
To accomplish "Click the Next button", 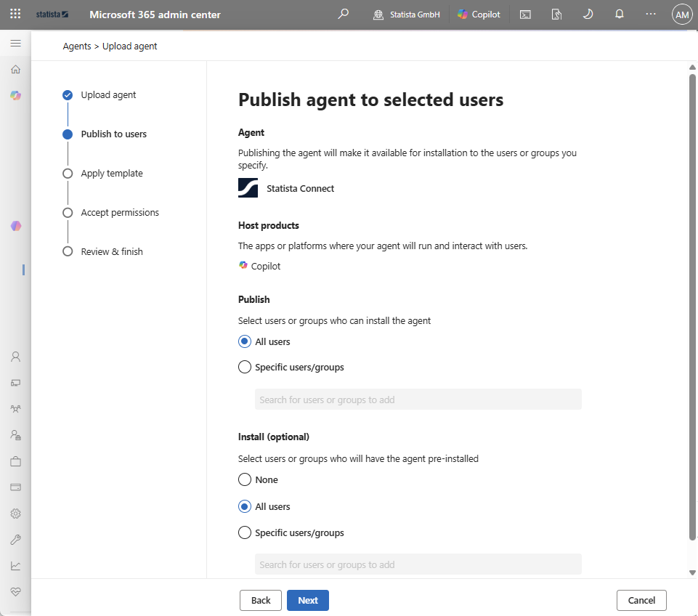I will pyautogui.click(x=308, y=600).
